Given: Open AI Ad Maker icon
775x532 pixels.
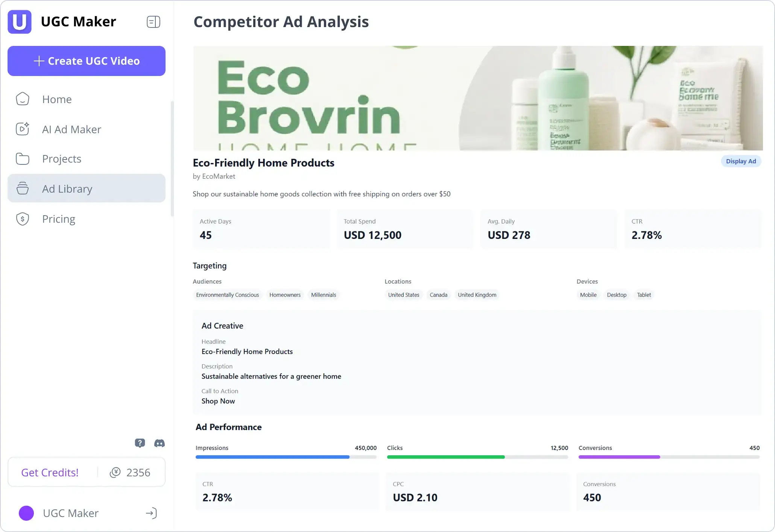Looking at the screenshot, I should pyautogui.click(x=23, y=129).
